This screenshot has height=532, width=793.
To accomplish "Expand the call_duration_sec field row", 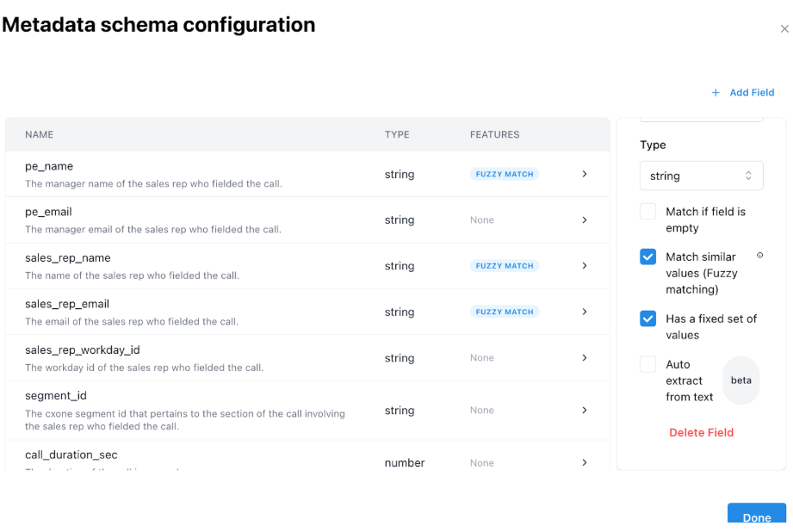I will [x=585, y=462].
